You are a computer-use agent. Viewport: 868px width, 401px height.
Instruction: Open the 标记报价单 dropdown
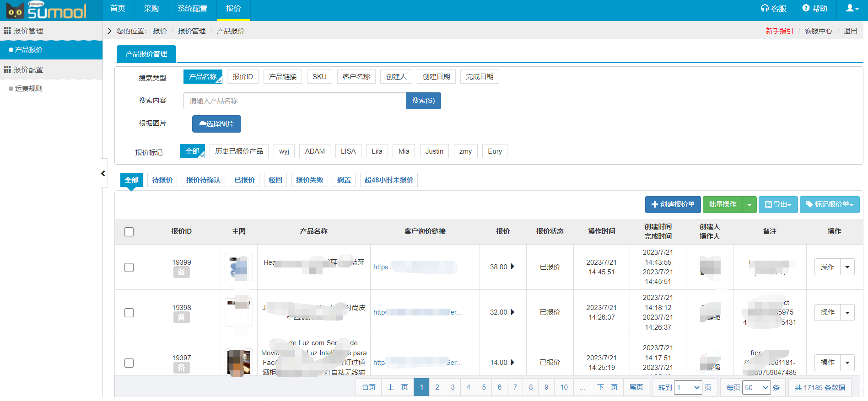[830, 204]
